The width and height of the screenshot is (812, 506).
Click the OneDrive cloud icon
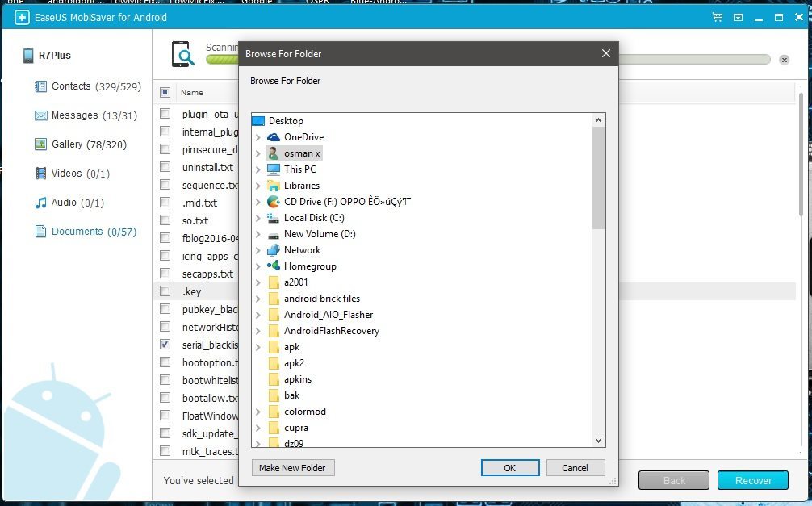point(273,137)
